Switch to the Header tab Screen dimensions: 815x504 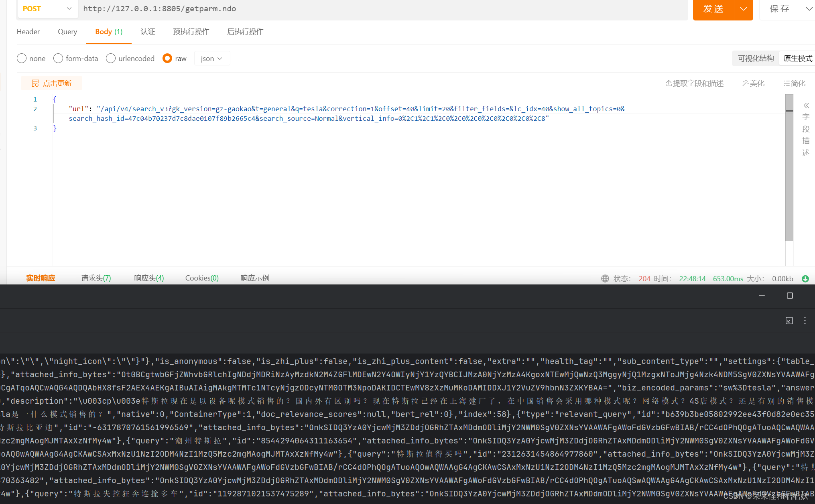coord(28,32)
